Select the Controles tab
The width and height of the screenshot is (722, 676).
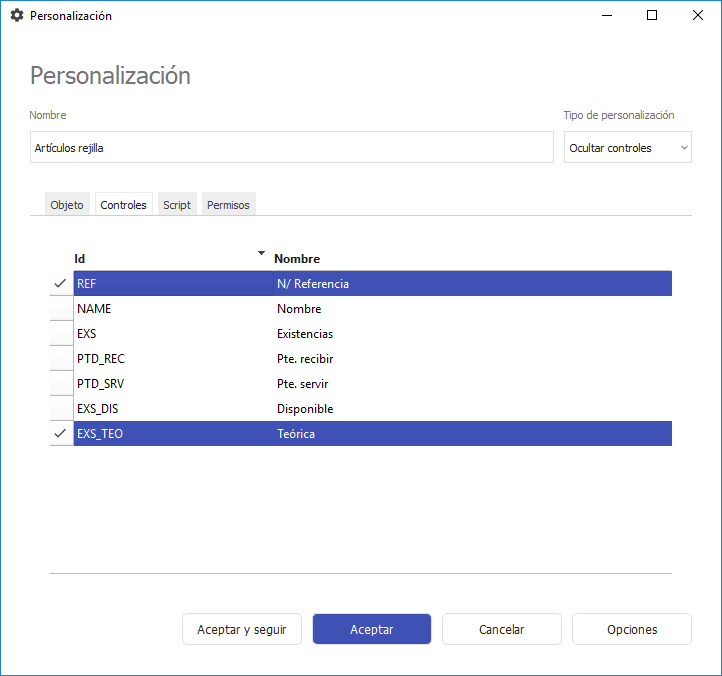coord(124,205)
